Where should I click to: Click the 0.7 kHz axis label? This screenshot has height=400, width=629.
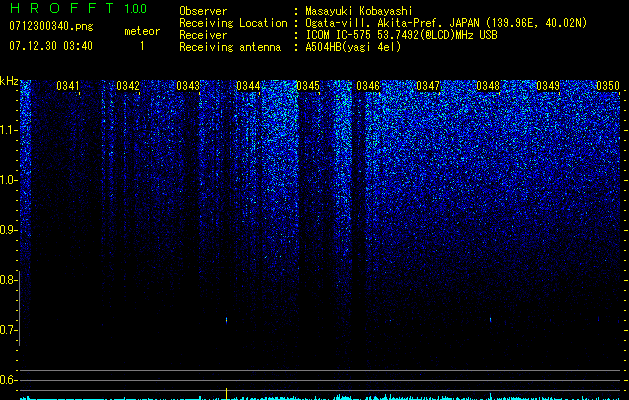(9, 330)
